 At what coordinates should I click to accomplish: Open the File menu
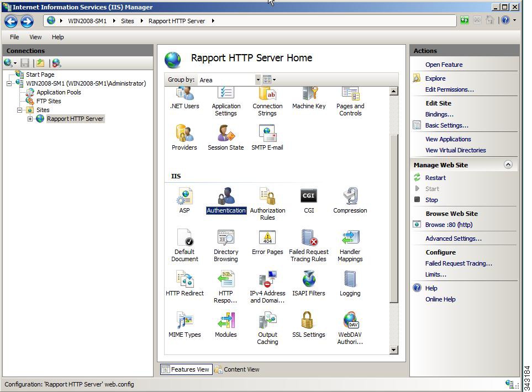tap(14, 37)
